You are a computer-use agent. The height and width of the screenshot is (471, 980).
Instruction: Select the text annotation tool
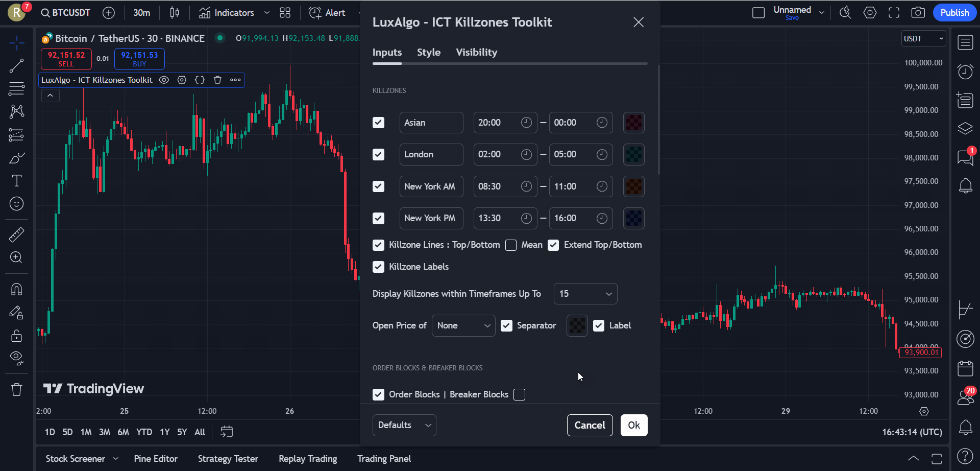click(x=17, y=181)
